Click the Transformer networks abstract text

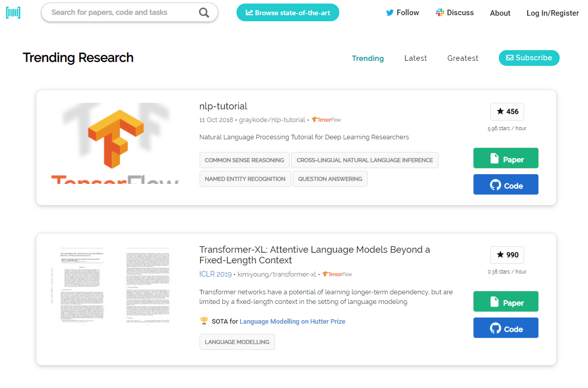[x=326, y=297]
